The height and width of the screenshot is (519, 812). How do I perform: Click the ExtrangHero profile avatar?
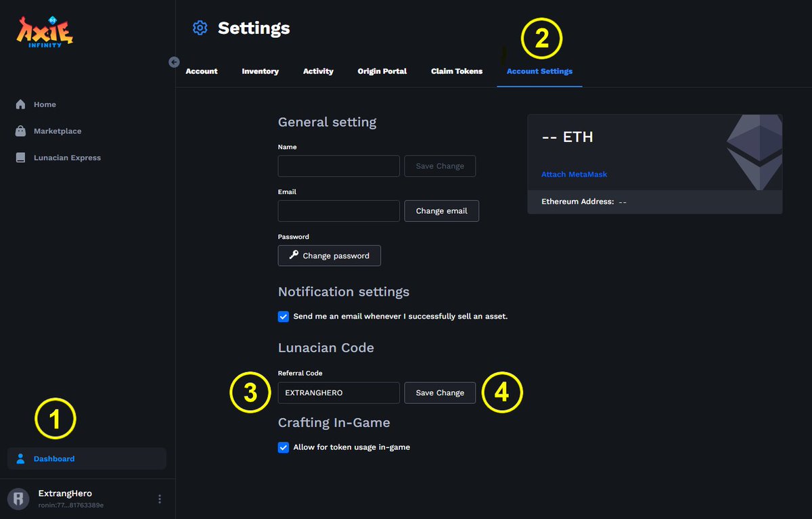pyautogui.click(x=18, y=499)
